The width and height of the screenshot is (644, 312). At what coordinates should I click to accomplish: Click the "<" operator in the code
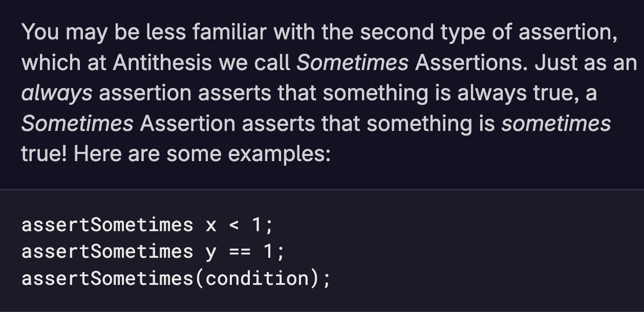point(233,225)
